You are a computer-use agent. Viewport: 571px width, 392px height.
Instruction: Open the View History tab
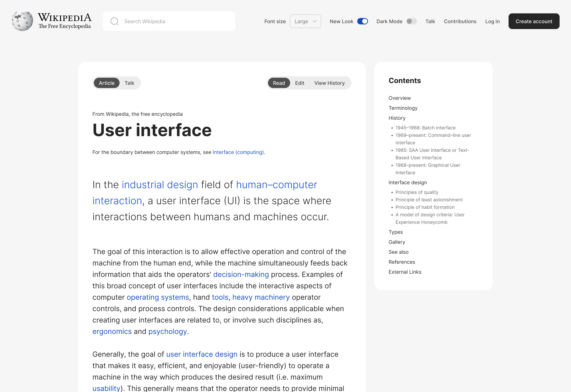(329, 83)
